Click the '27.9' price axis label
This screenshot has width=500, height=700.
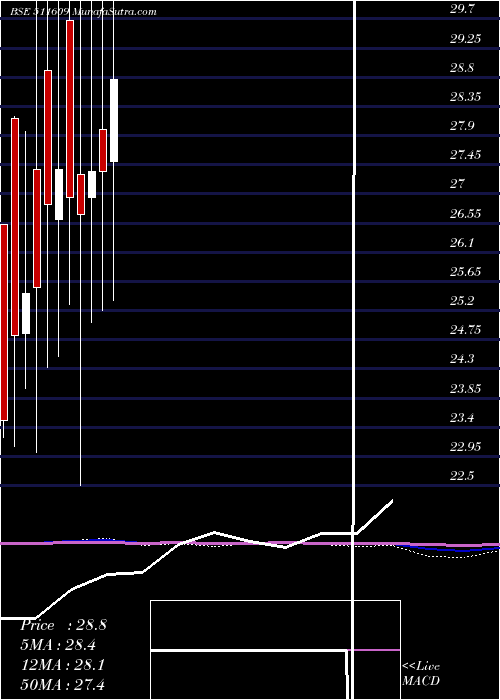(x=464, y=126)
